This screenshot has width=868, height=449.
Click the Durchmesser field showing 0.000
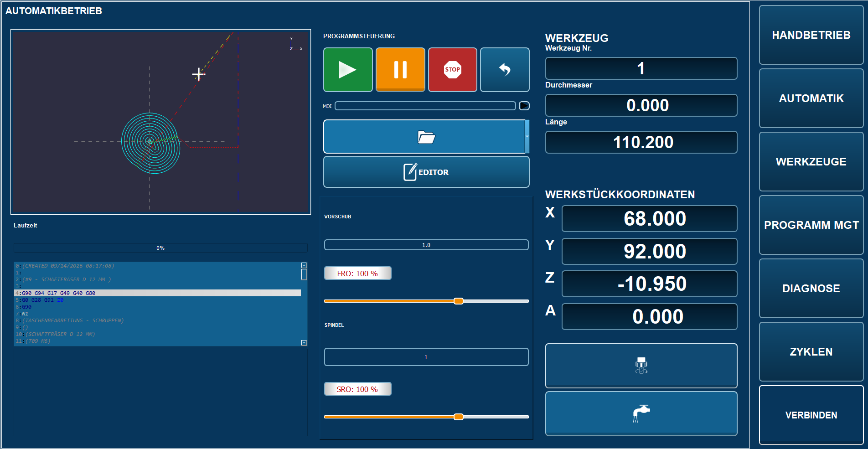pos(641,105)
